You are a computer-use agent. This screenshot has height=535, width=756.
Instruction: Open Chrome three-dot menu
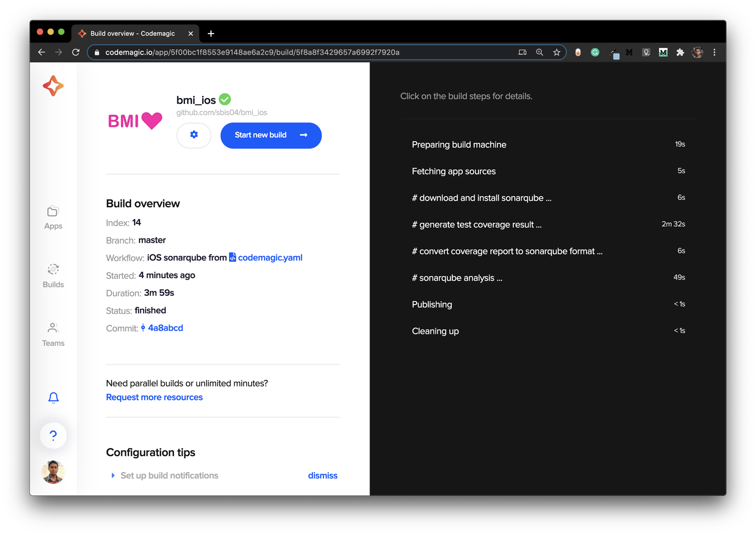point(714,52)
